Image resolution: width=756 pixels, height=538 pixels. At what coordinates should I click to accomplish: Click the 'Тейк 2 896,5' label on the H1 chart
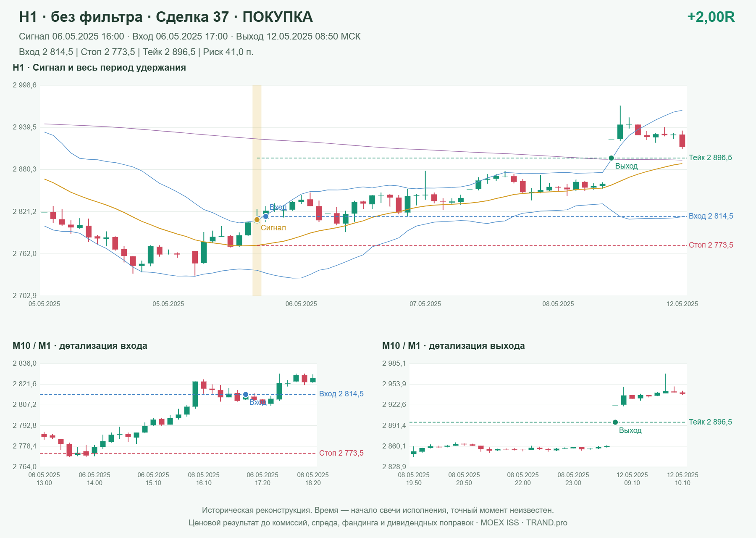click(710, 158)
